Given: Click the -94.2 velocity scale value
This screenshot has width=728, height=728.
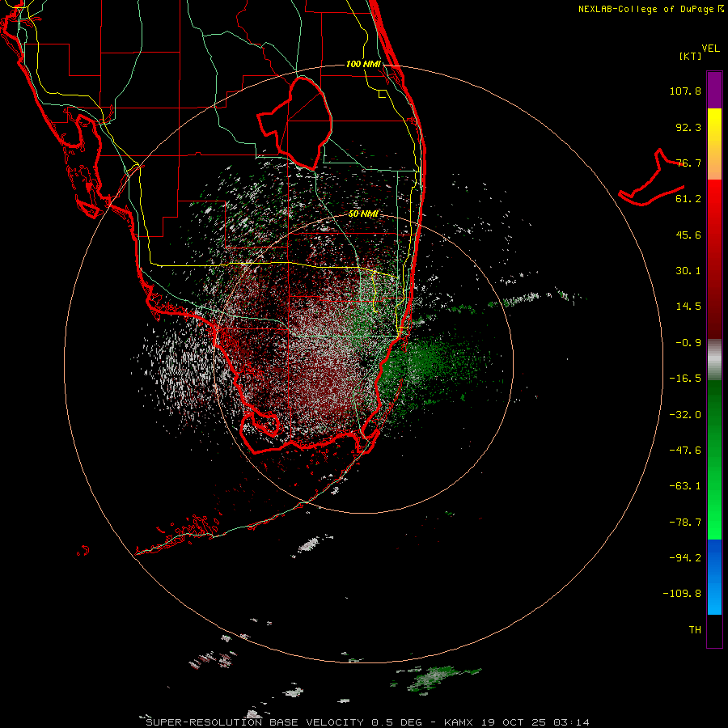Looking at the screenshot, I should [x=685, y=558].
